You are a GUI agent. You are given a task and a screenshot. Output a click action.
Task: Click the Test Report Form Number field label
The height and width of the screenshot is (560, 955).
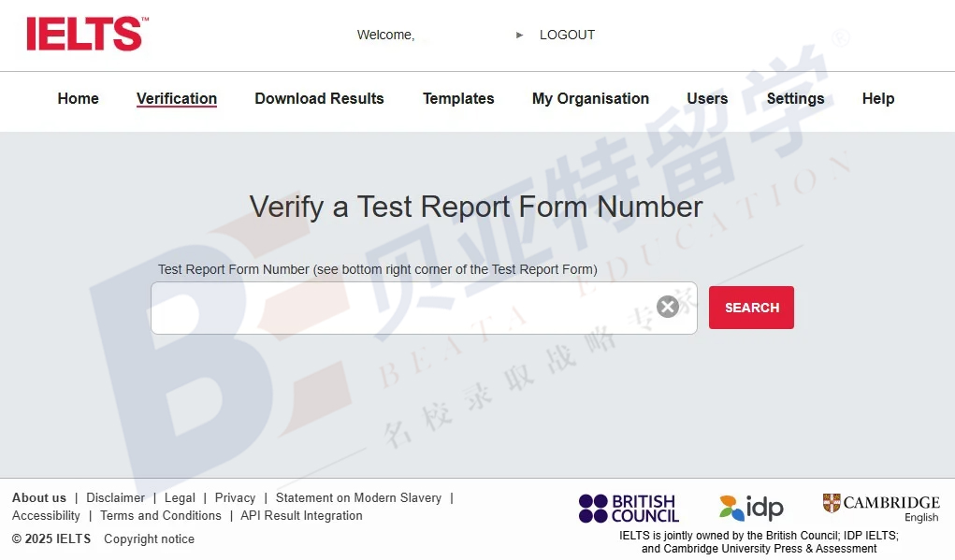pos(378,269)
